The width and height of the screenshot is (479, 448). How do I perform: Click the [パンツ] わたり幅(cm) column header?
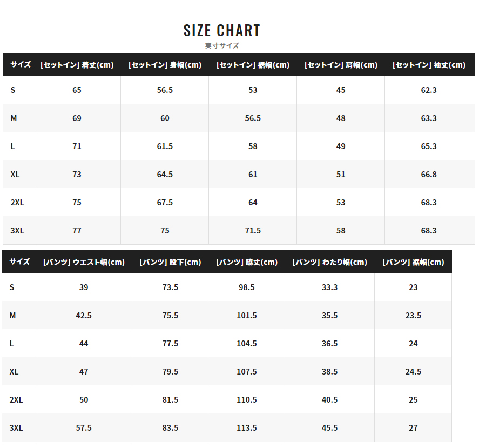[x=329, y=262]
